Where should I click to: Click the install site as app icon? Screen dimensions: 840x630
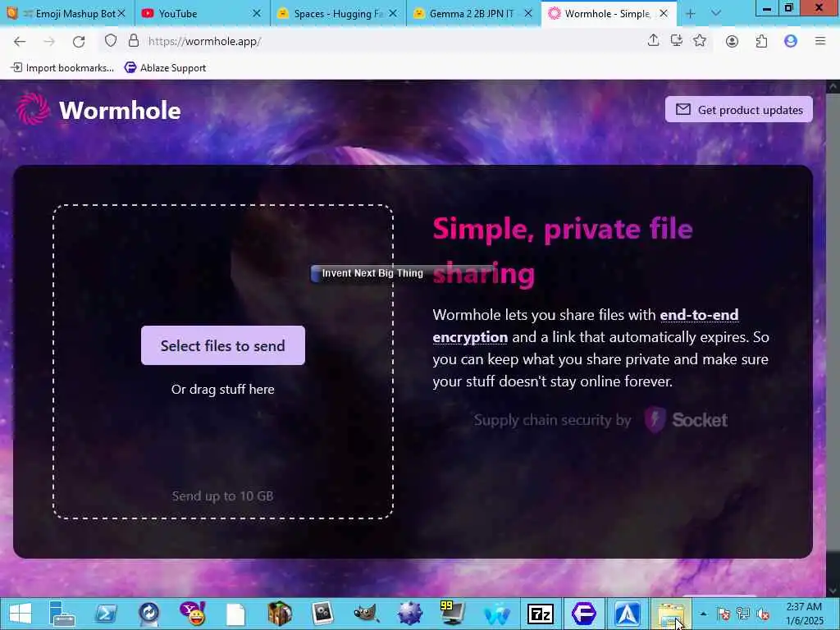(677, 40)
